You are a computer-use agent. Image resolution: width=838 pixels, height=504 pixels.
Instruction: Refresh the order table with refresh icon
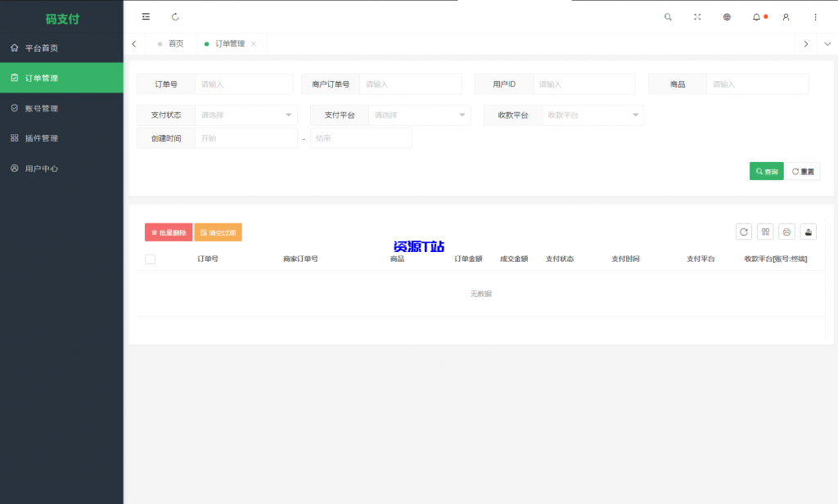pyautogui.click(x=743, y=232)
